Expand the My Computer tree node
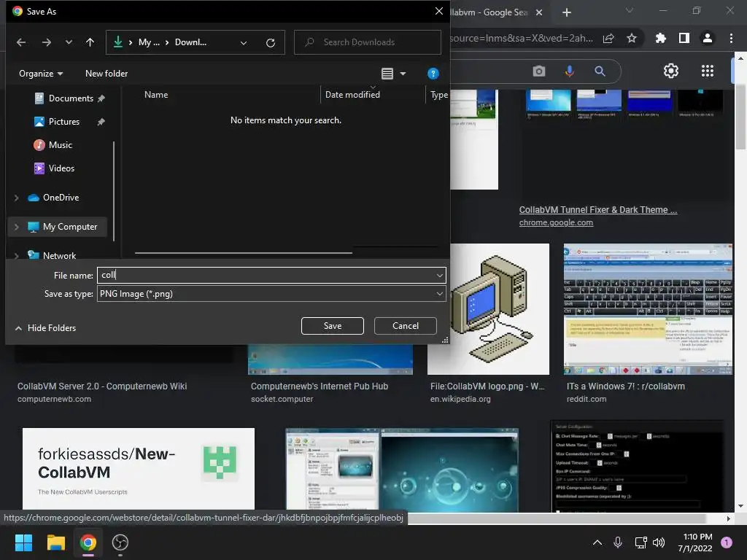 (17, 227)
